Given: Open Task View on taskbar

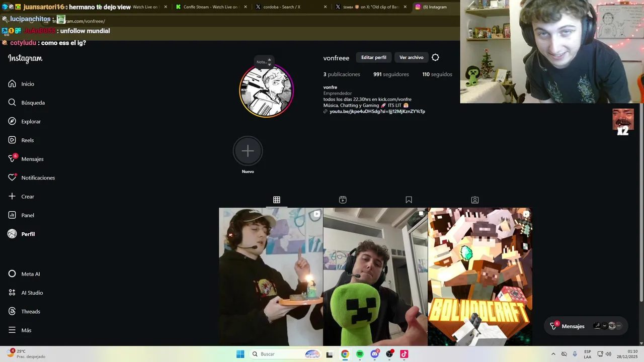Looking at the screenshot, I should pyautogui.click(x=330, y=354).
